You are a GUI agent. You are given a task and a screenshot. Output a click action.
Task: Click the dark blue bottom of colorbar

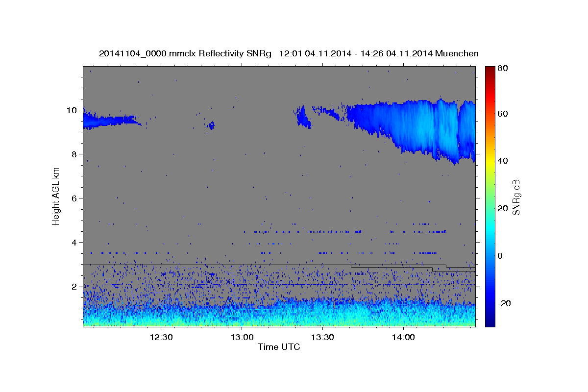pyautogui.click(x=490, y=323)
